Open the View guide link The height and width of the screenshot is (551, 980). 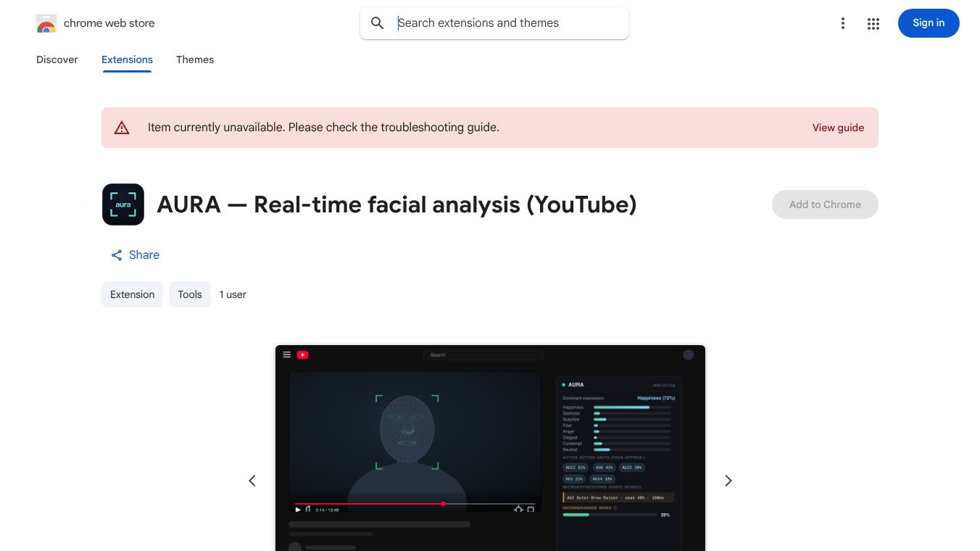click(x=838, y=128)
